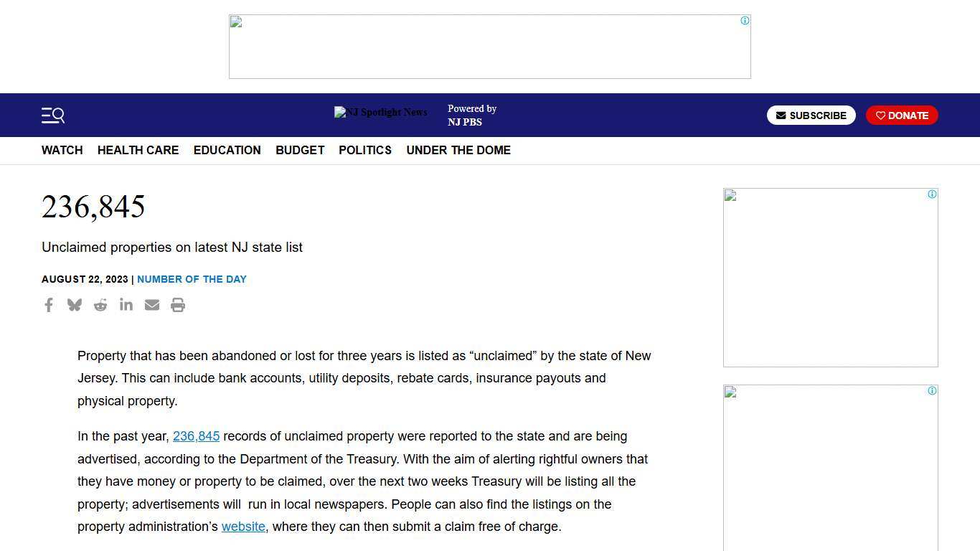Click first sidebar ad info icon

932,194
